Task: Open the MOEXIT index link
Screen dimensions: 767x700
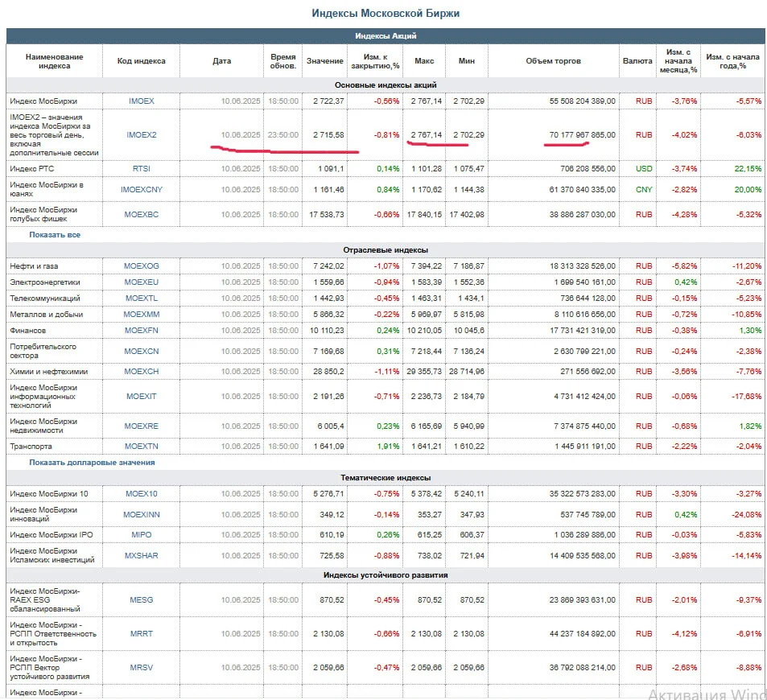Action: [142, 396]
